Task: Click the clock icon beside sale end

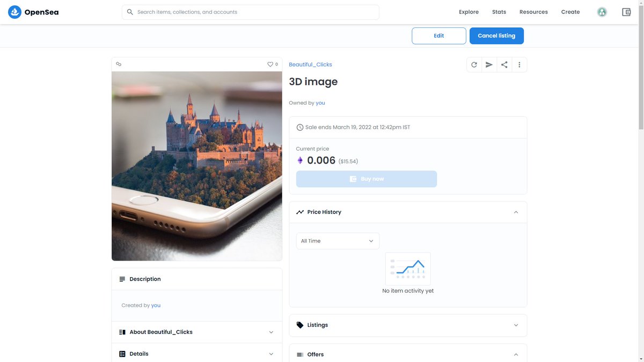Action: pos(300,128)
